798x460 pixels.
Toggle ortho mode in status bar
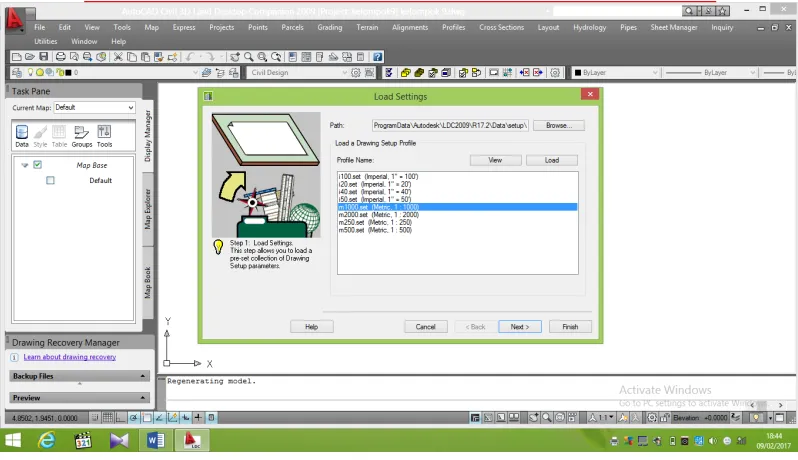click(x=121, y=418)
